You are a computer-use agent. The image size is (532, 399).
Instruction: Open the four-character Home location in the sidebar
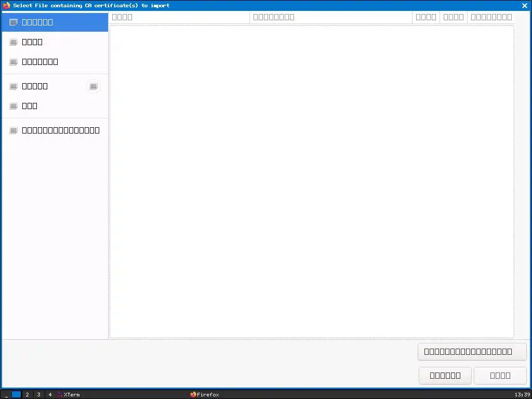pyautogui.click(x=32, y=42)
